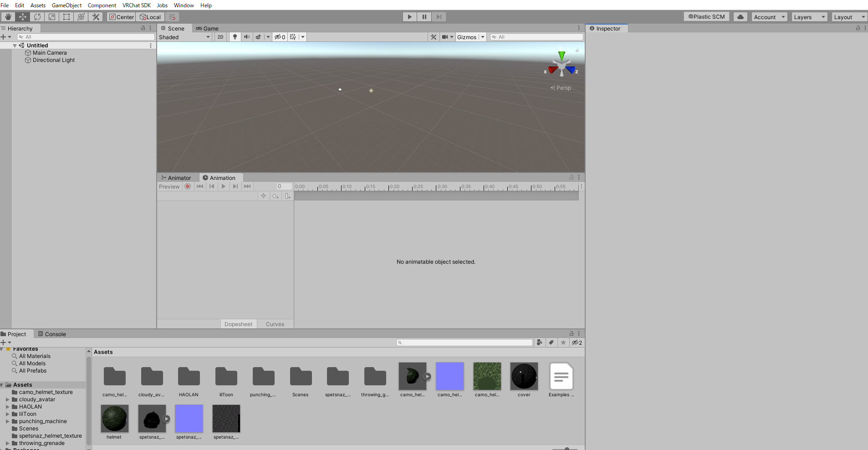
Task: Open the Shaded draw mode dropdown
Action: pyautogui.click(x=184, y=37)
